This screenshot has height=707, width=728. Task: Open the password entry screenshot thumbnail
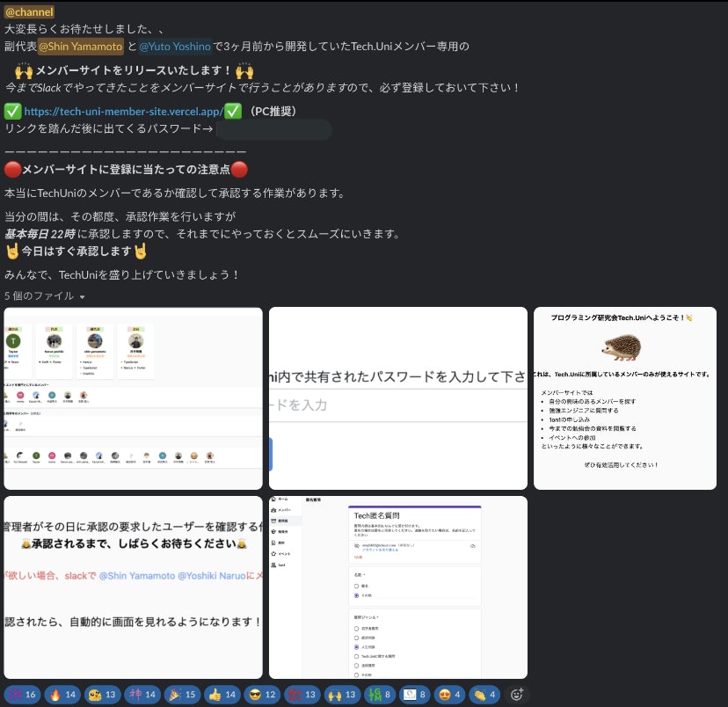tap(398, 398)
